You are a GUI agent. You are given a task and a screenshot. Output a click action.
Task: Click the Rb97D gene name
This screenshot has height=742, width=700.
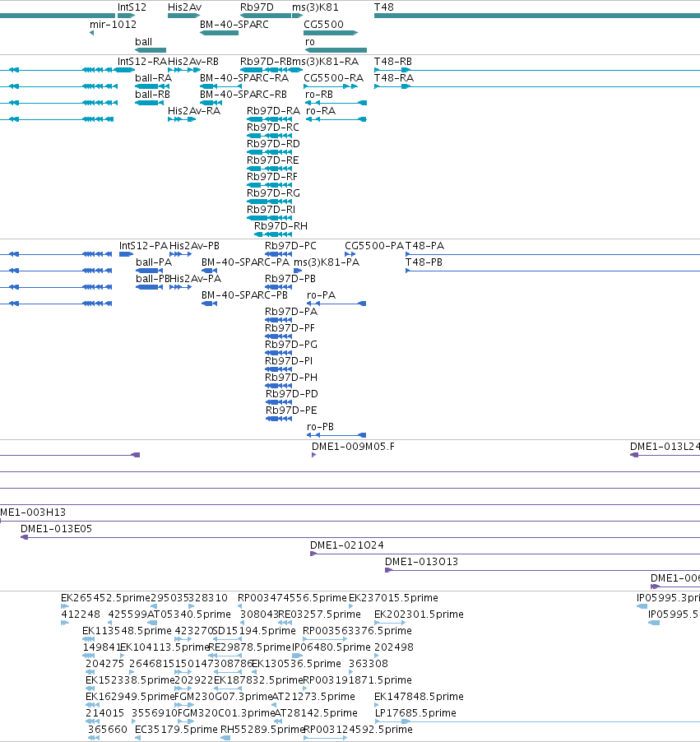pos(257,7)
